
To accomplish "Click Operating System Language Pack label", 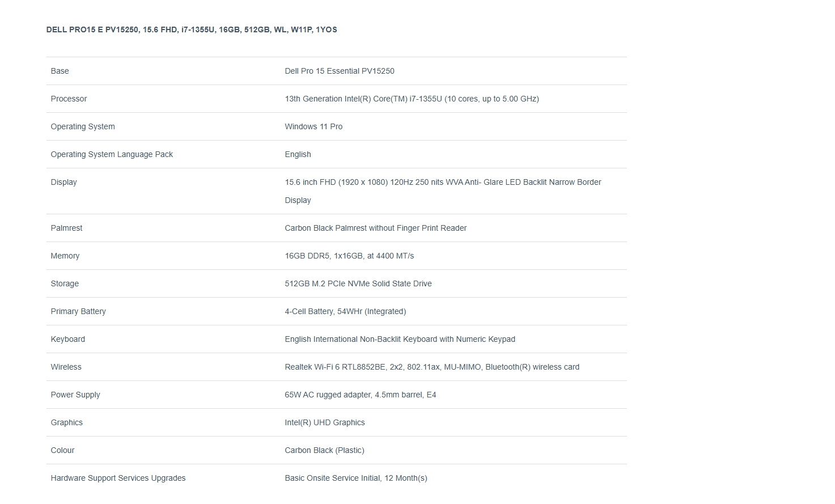I will [x=112, y=154].
